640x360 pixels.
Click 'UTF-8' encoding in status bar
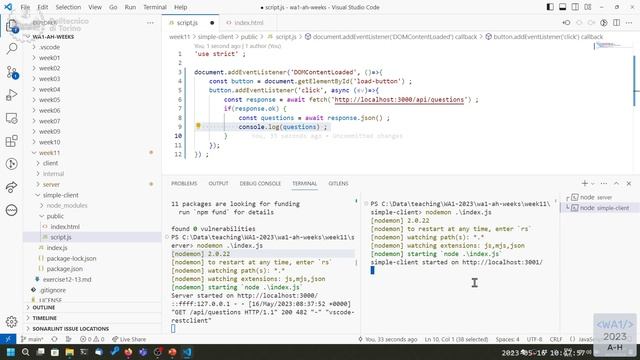click(534, 339)
